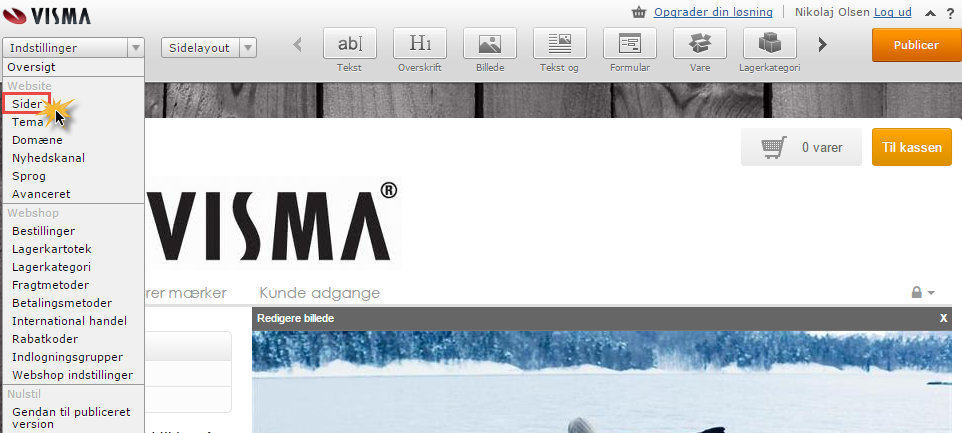Select the Vare product widget icon

pos(699,43)
